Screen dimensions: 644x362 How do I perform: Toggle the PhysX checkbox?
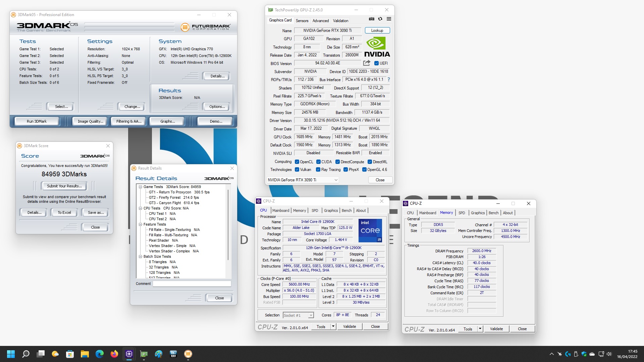(345, 170)
